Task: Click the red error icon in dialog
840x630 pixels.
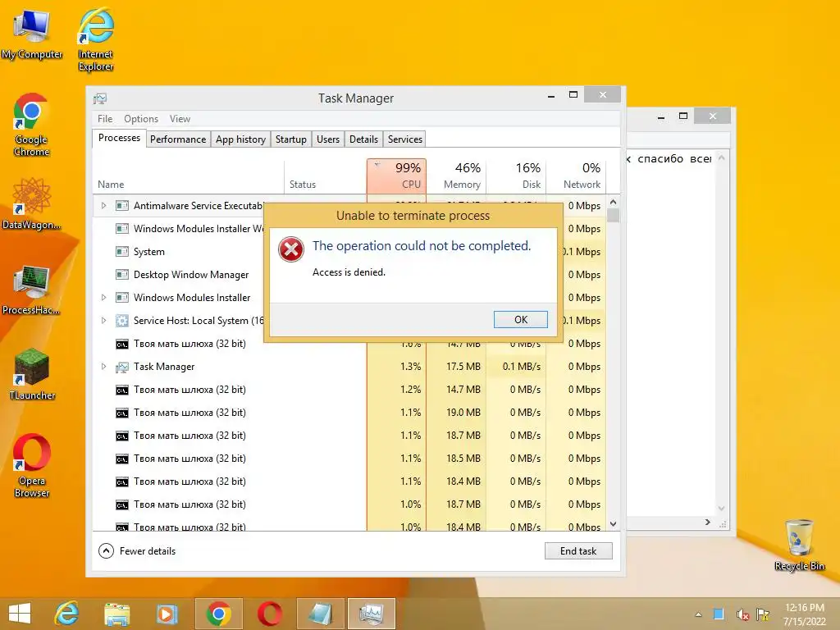Action: pyautogui.click(x=291, y=249)
